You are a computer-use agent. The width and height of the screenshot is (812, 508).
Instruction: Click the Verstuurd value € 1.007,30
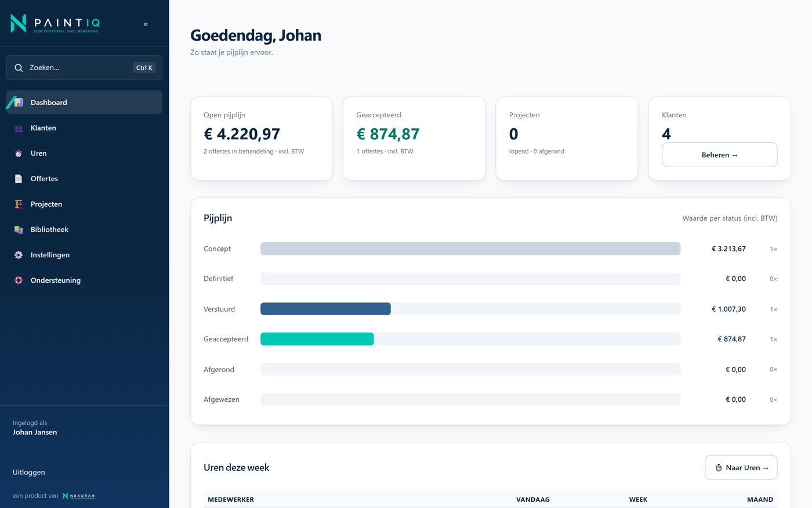tap(728, 309)
